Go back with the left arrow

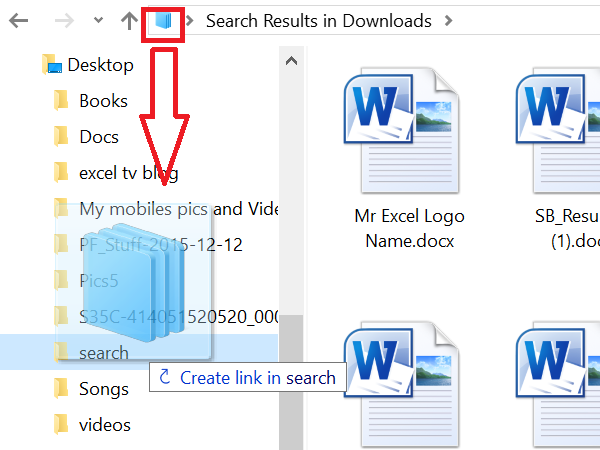tap(18, 21)
